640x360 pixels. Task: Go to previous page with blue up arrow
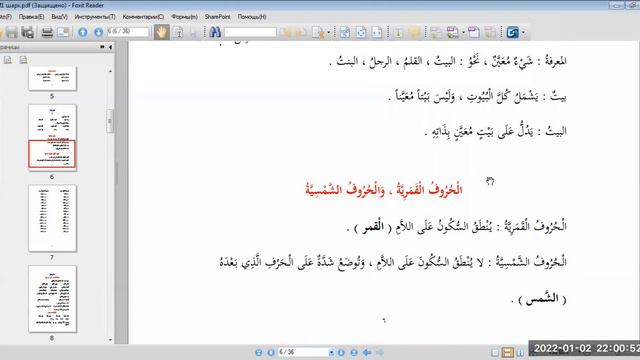coord(83,32)
